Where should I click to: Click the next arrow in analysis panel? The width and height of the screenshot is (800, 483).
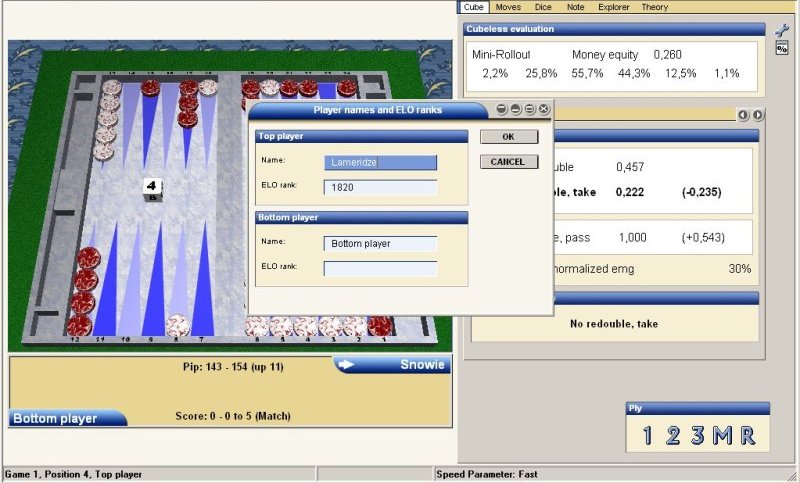758,115
